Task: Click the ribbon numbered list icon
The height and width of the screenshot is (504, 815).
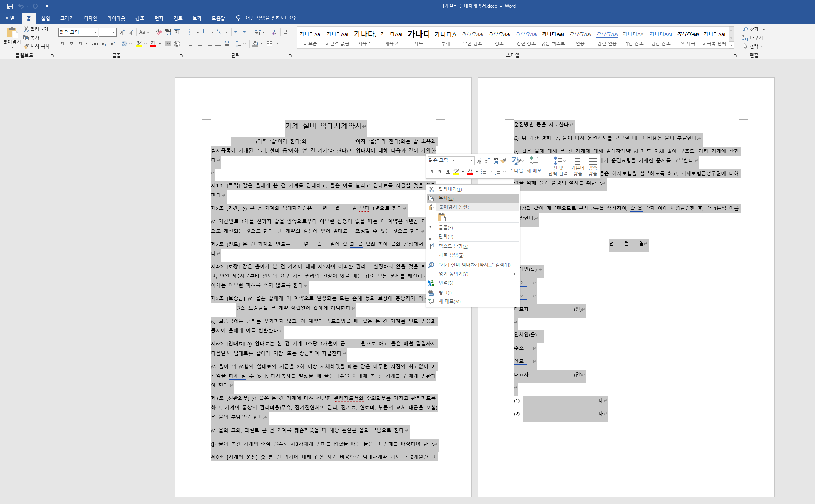Action: [206, 32]
